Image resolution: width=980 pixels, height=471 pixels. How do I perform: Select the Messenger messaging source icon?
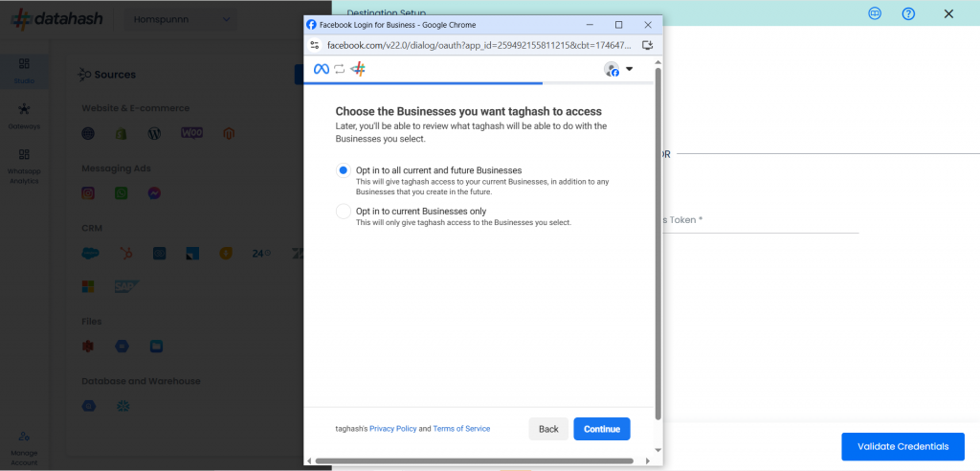click(154, 193)
